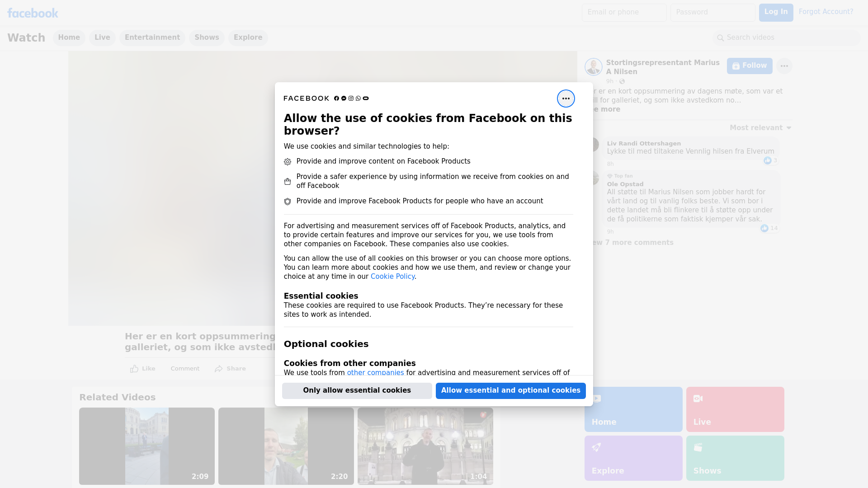This screenshot has height=488, width=868.
Task: Expand the Most relevant comments dropdown
Action: 760,128
